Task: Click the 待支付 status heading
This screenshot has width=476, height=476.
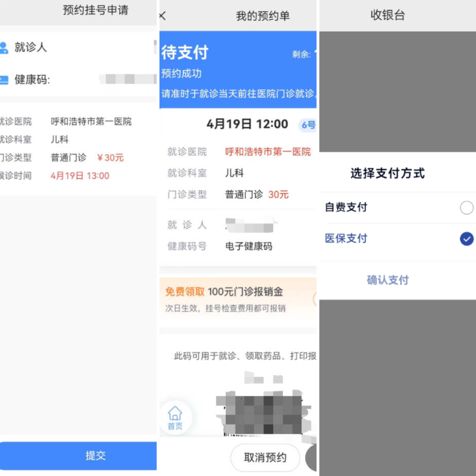Action: point(185,53)
